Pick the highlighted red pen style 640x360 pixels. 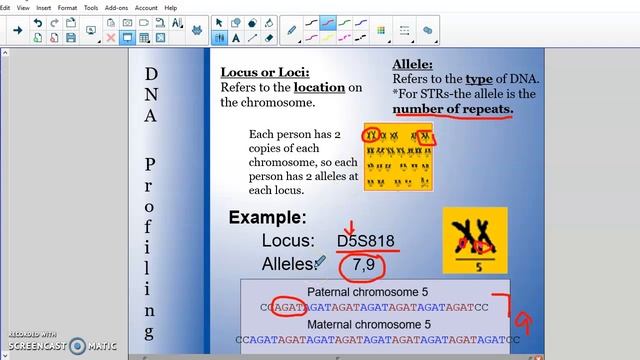[328, 23]
